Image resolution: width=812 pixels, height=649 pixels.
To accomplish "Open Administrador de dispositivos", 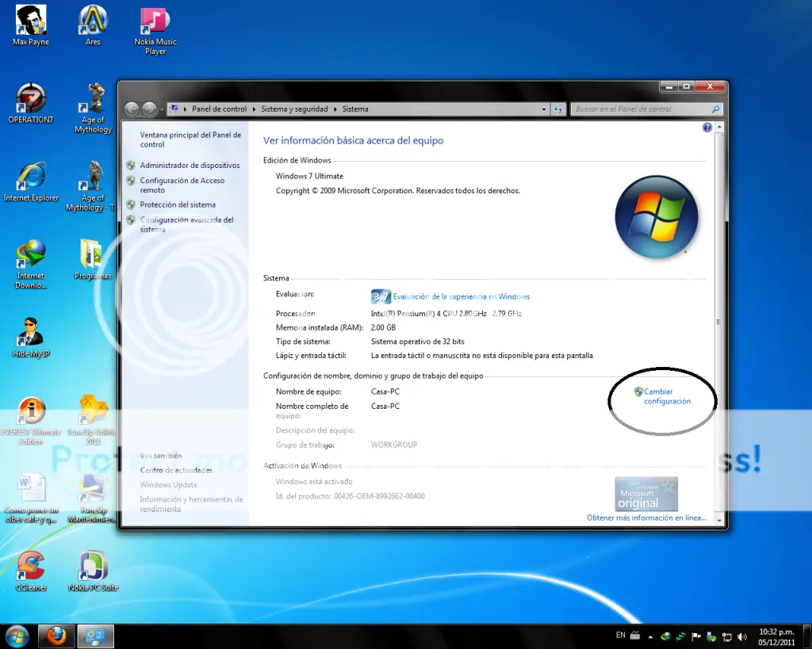I will [x=190, y=165].
